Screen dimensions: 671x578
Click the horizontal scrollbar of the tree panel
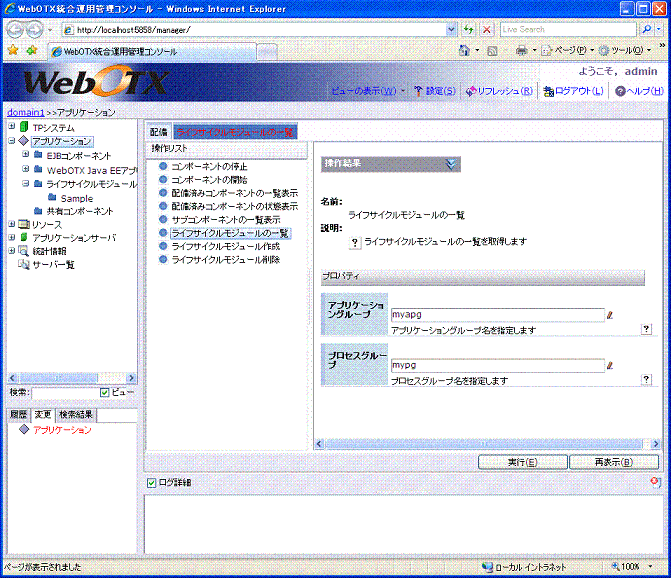[70, 377]
